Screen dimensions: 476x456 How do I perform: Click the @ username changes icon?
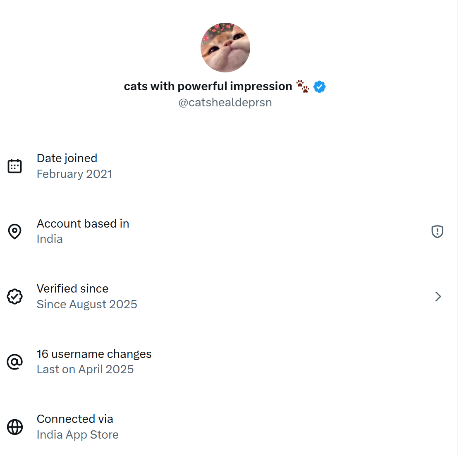click(x=15, y=362)
